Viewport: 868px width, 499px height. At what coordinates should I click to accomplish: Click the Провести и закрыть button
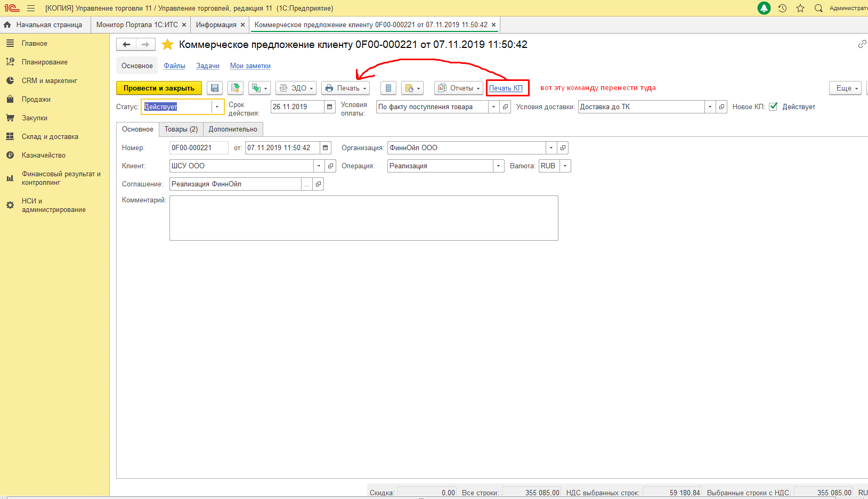159,88
